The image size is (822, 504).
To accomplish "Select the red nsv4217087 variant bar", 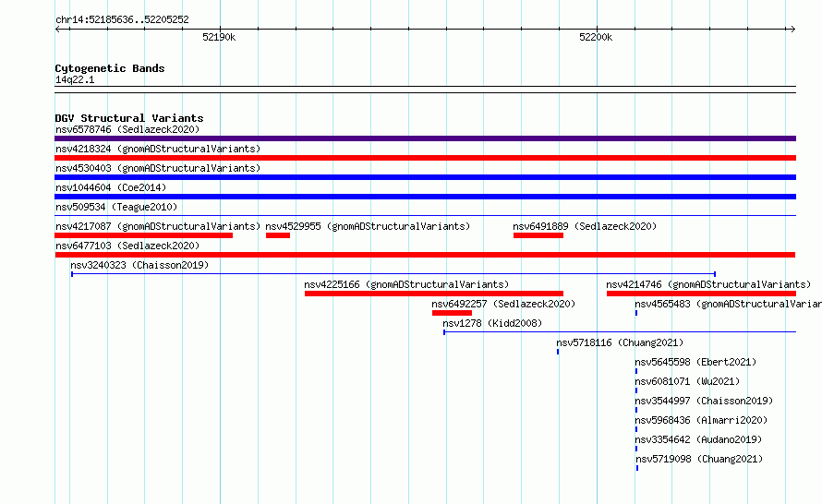I will coord(144,235).
